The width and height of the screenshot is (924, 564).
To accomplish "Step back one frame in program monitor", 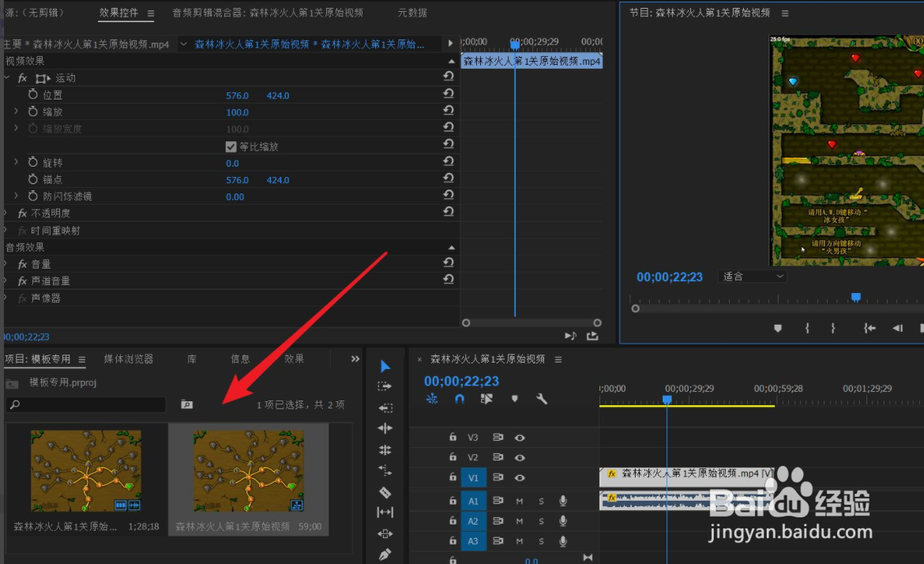I will click(897, 329).
